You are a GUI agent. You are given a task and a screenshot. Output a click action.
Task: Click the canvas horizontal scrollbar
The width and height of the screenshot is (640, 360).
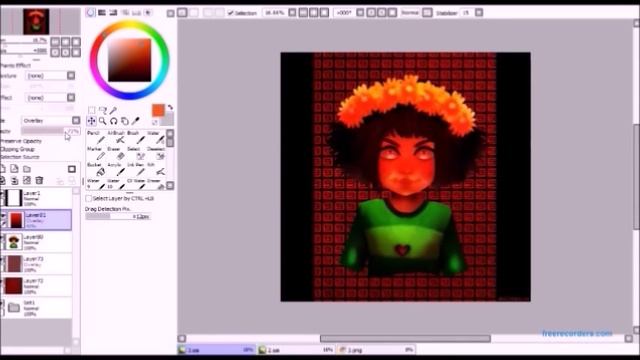(405, 338)
